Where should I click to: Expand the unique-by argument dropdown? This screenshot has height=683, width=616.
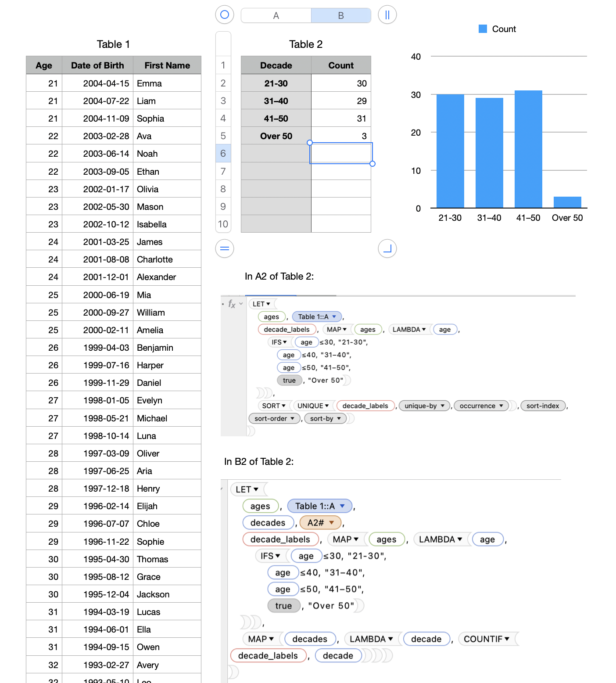point(443,406)
